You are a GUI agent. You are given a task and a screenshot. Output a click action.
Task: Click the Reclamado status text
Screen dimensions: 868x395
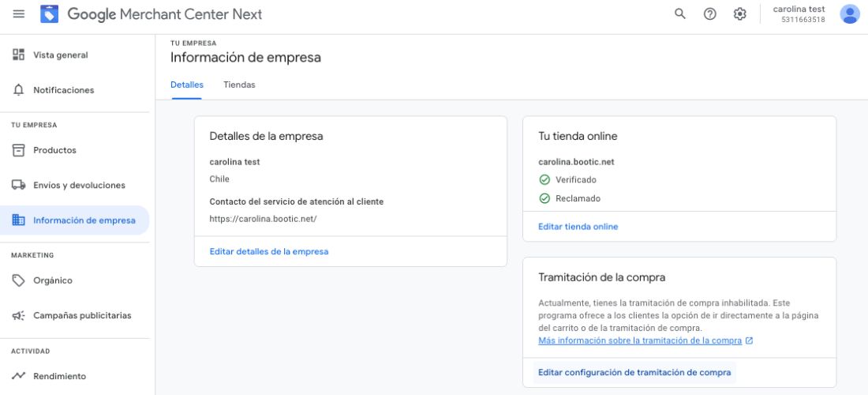578,198
